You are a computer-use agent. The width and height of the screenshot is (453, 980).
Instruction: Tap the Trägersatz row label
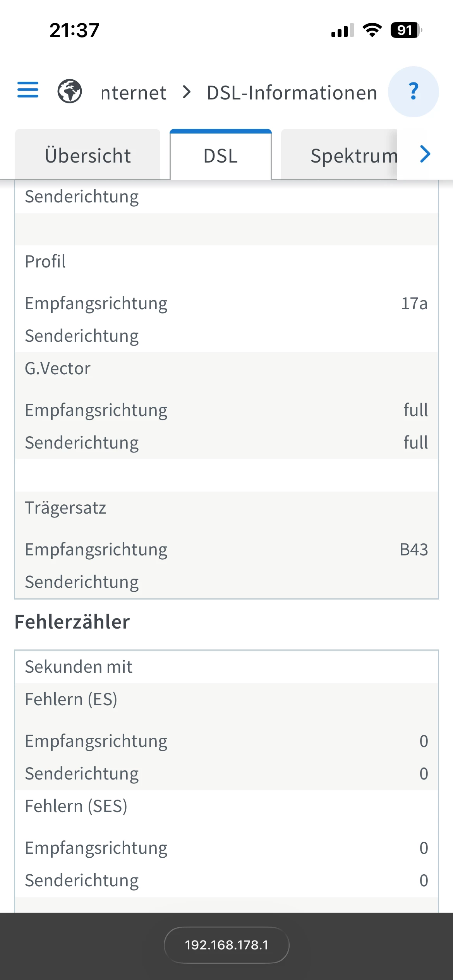[x=65, y=507]
